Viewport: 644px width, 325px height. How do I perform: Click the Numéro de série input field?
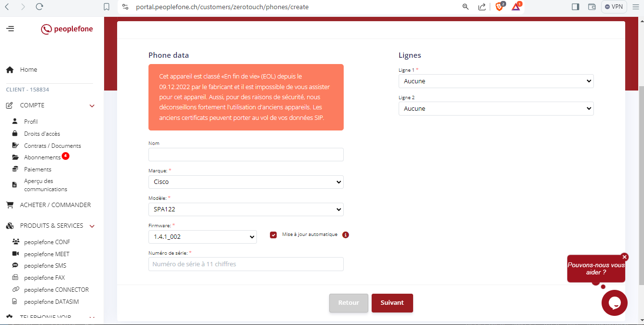[x=246, y=264]
